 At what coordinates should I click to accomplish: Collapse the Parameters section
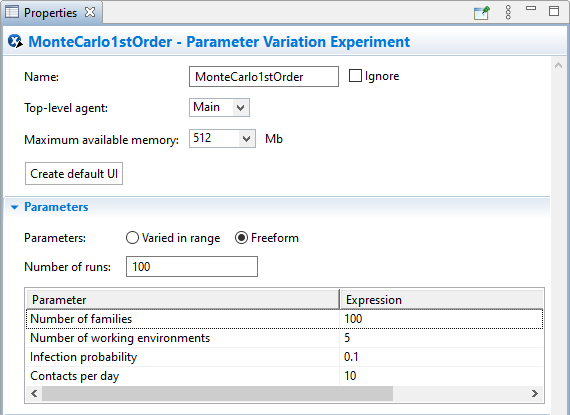click(15, 207)
